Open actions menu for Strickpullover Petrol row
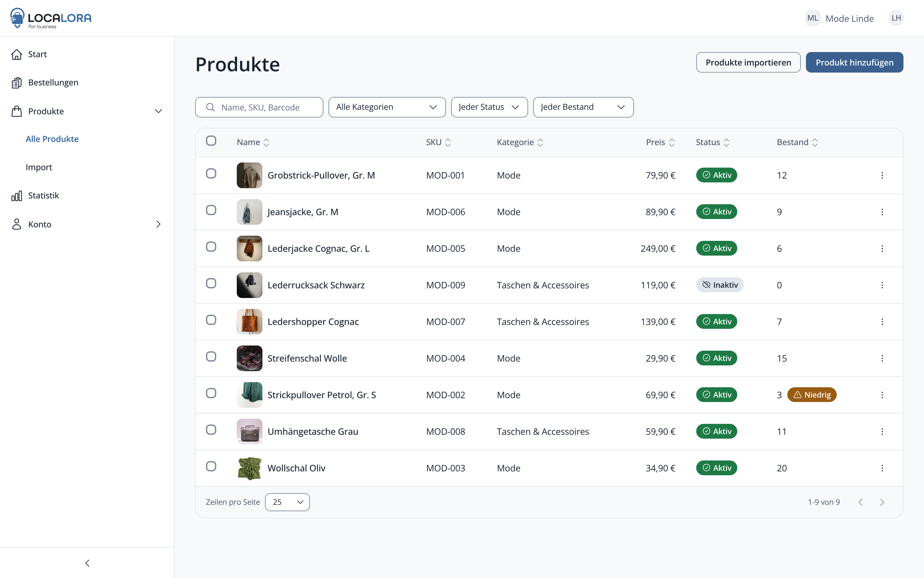Image resolution: width=924 pixels, height=578 pixels. [882, 395]
